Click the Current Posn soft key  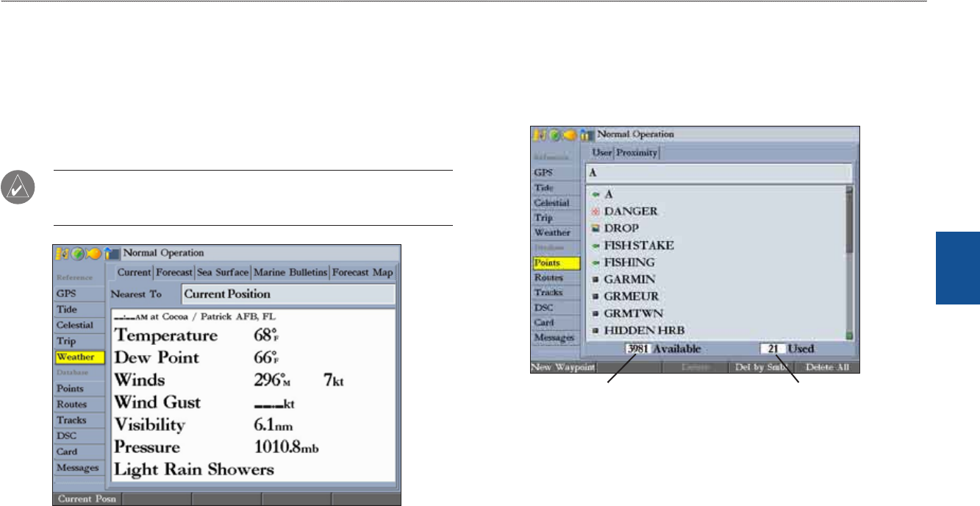tap(87, 500)
